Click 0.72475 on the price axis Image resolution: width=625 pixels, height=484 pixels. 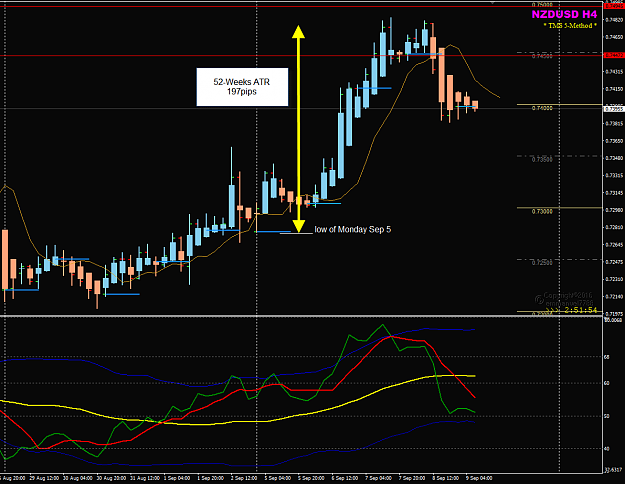click(614, 262)
